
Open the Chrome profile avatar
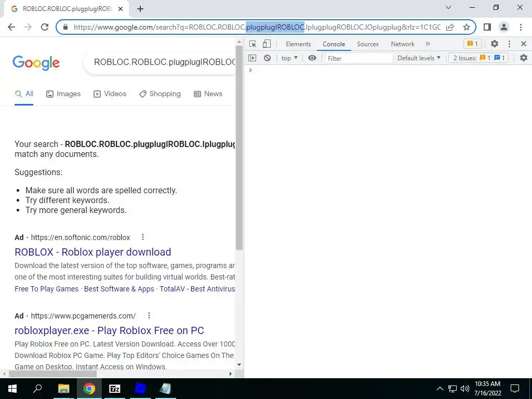[x=504, y=27]
